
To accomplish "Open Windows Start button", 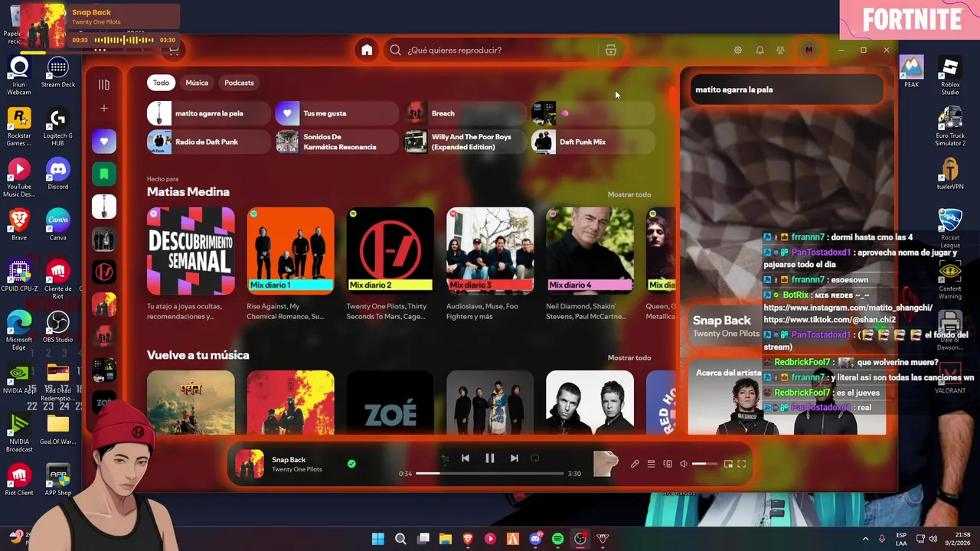I will (x=378, y=539).
